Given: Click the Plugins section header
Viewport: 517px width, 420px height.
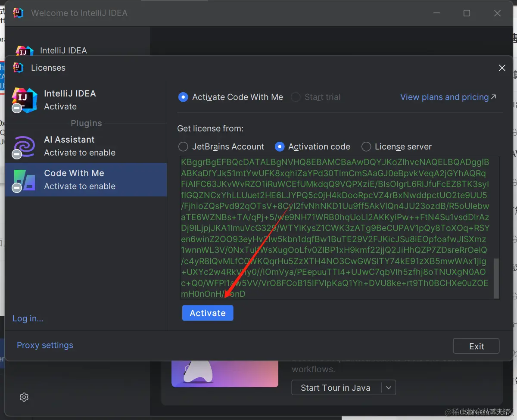Looking at the screenshot, I should pyautogui.click(x=86, y=123).
